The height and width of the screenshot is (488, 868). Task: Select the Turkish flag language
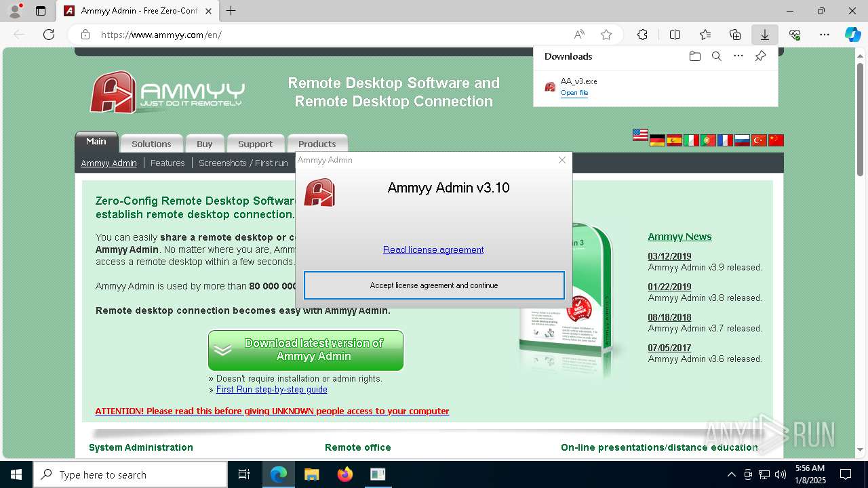pos(759,140)
